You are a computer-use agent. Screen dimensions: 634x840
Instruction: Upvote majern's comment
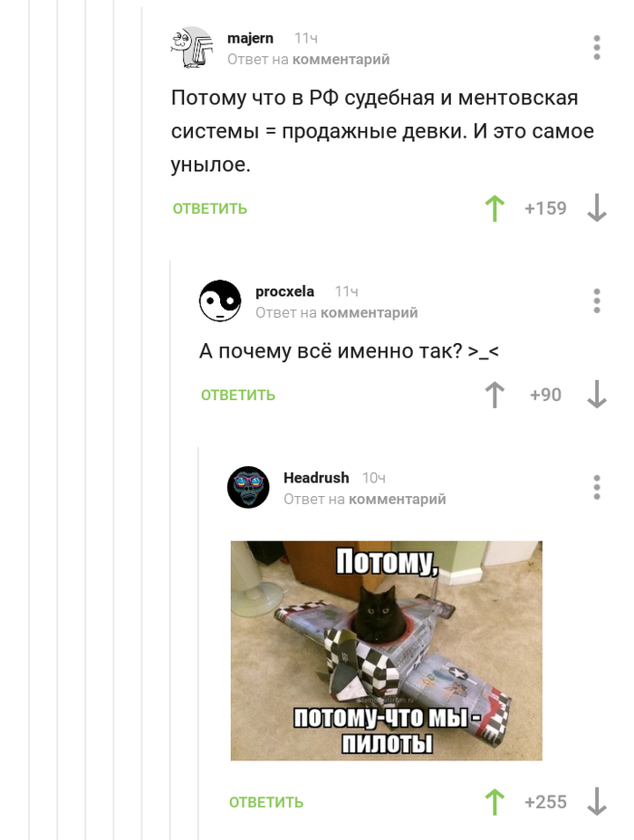pyautogui.click(x=495, y=208)
